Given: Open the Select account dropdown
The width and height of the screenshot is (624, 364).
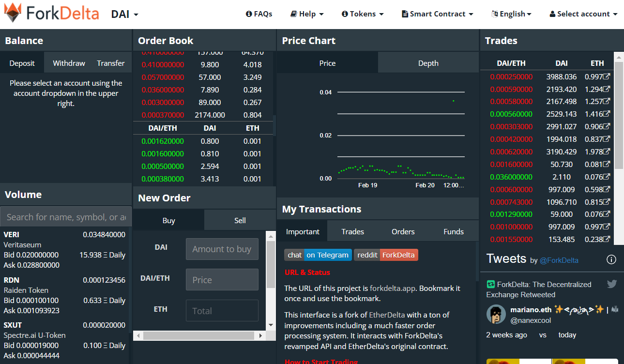Looking at the screenshot, I should pos(584,14).
